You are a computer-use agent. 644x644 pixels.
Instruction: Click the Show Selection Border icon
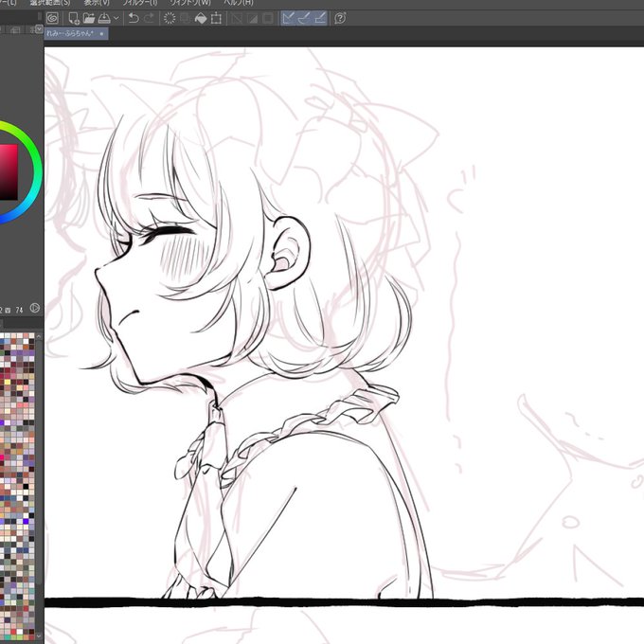(268, 18)
